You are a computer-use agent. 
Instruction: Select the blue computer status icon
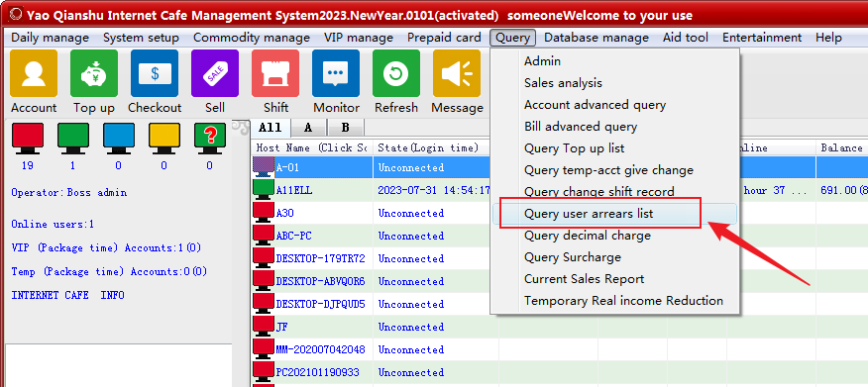point(119,139)
